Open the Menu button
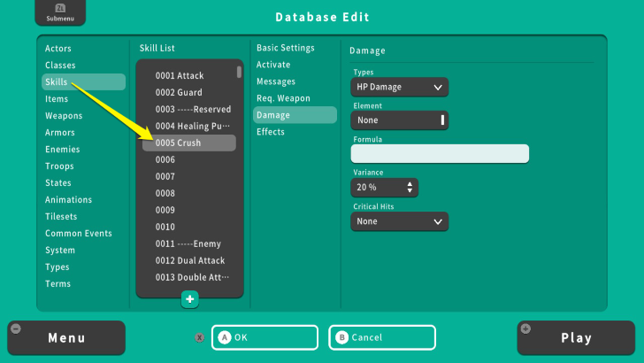The image size is (644, 363). [66, 338]
